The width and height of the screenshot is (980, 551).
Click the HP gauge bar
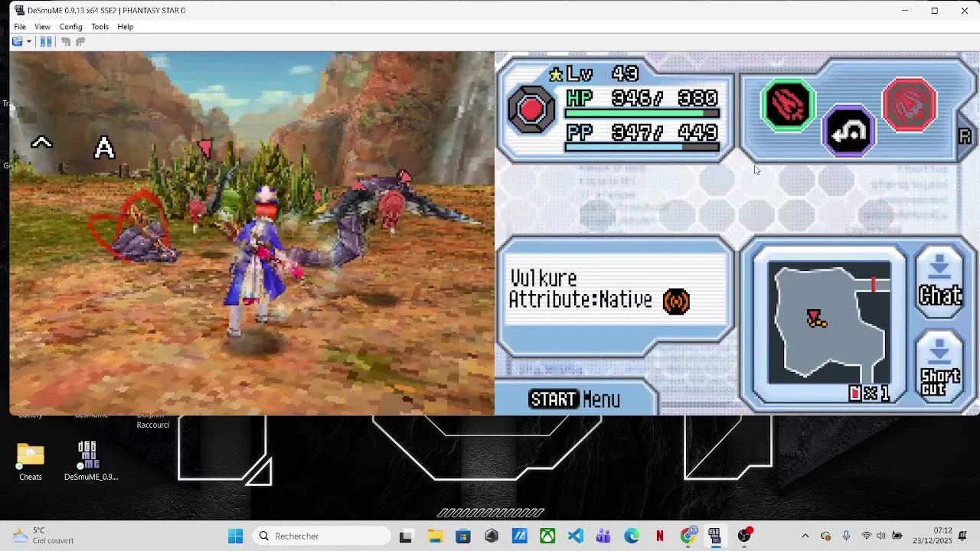pyautogui.click(x=642, y=114)
